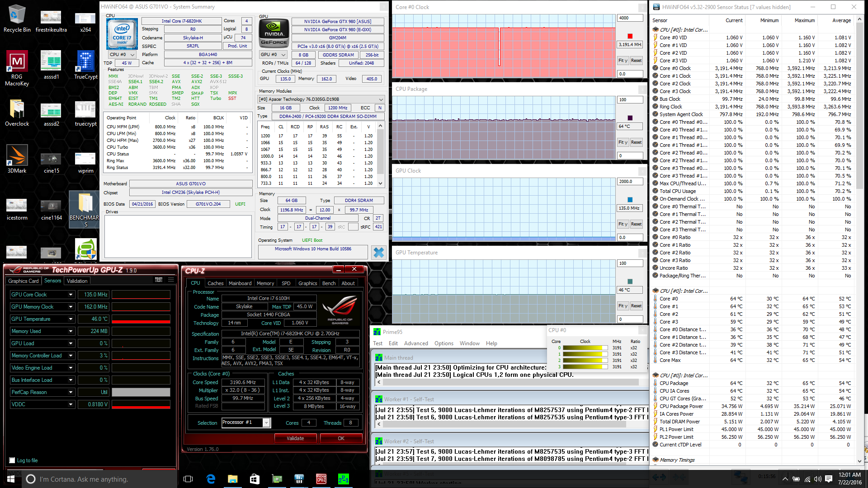Screen dimensions: 868x488
Task: Enable the Log to file checkbox in GPU-Z
Action: [x=12, y=460]
